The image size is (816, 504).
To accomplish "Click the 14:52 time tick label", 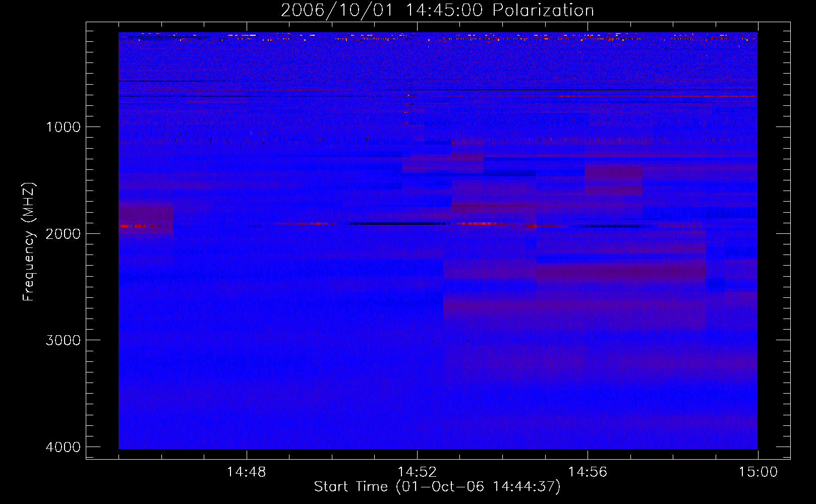I will [x=417, y=472].
